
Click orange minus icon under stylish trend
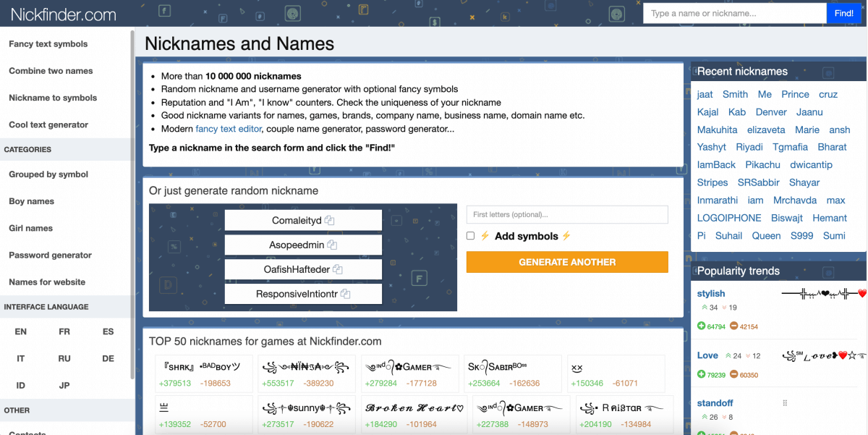733,326
